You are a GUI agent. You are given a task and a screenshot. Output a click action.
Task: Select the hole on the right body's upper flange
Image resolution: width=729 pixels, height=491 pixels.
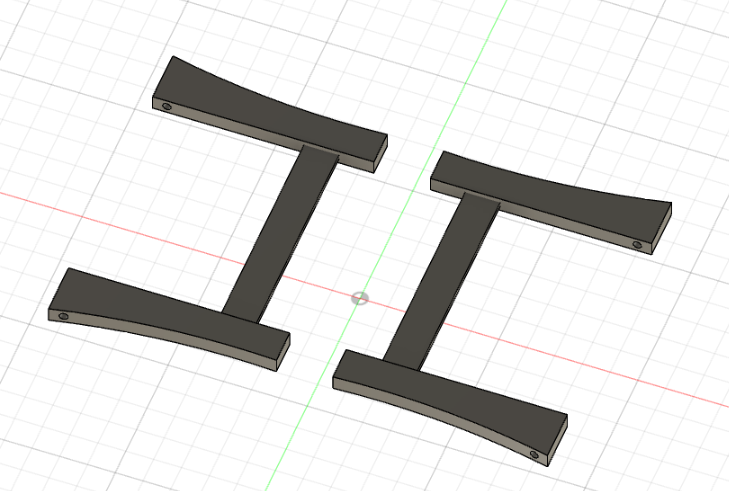(x=637, y=245)
